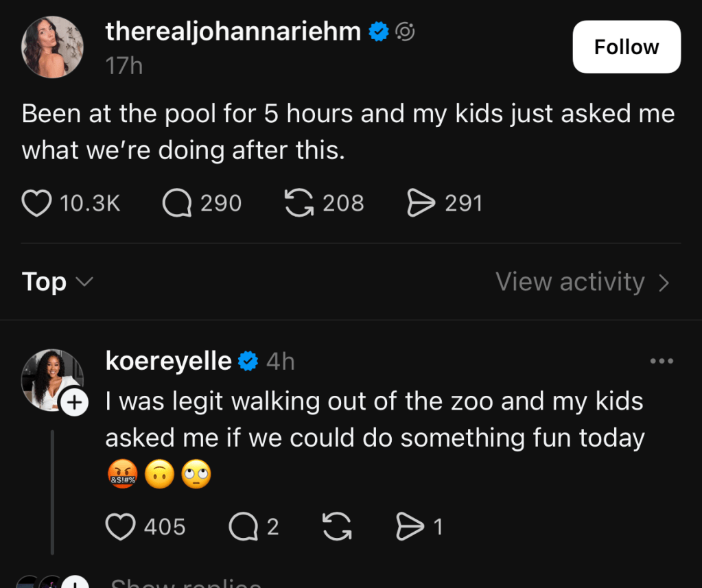
Task: Reply to koereyelle's zoo comment
Action: point(242,526)
